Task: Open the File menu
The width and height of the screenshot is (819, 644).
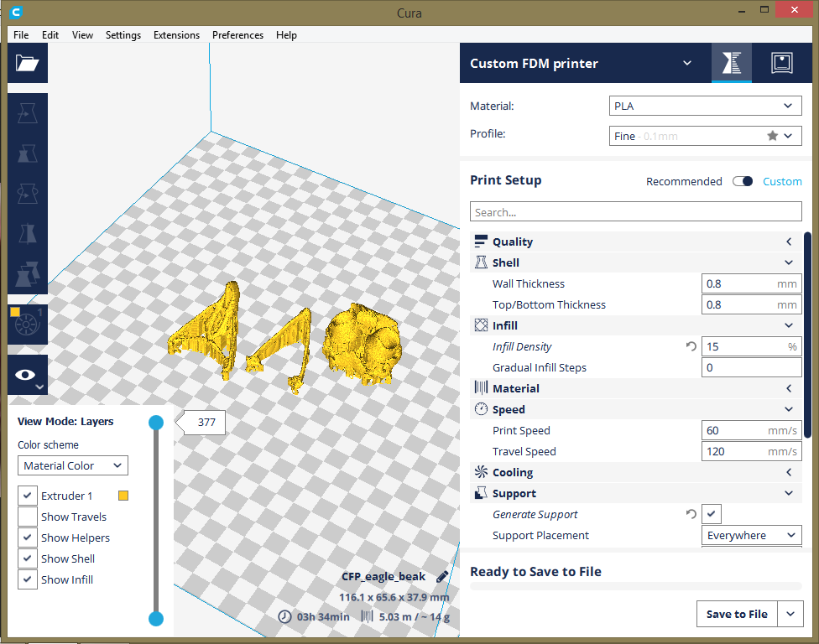Action: (x=21, y=35)
